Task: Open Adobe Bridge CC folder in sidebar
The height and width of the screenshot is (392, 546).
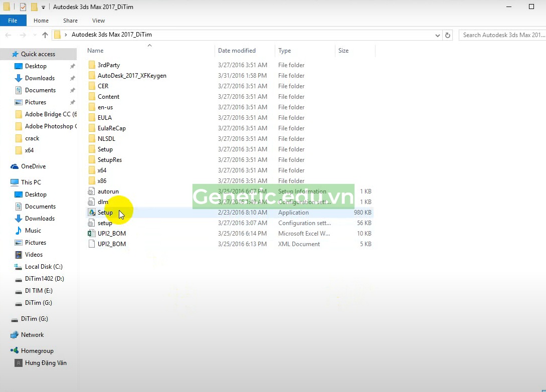Action: 51,114
